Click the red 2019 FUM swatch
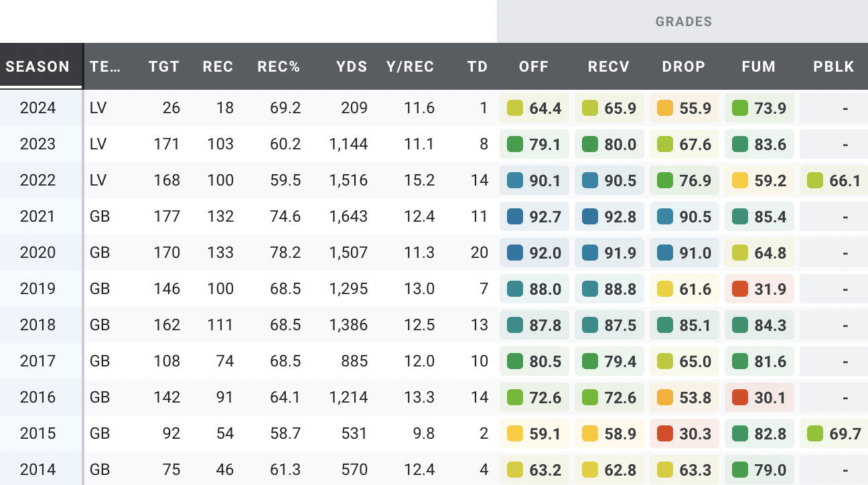 (740, 289)
